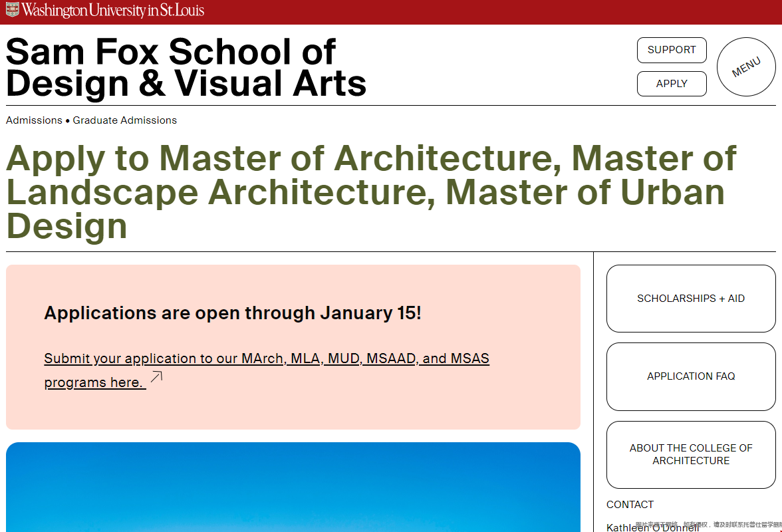The height and width of the screenshot is (532, 782).
Task: Open APPLICATION FAQ sidebar button
Action: click(691, 376)
